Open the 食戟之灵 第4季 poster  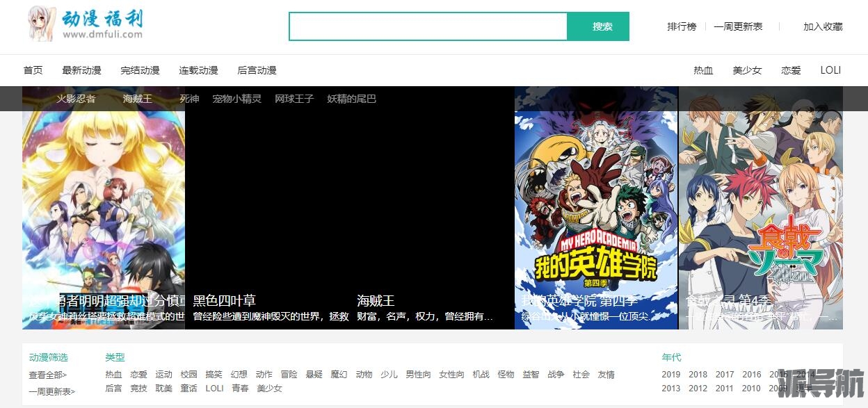[x=761, y=208]
